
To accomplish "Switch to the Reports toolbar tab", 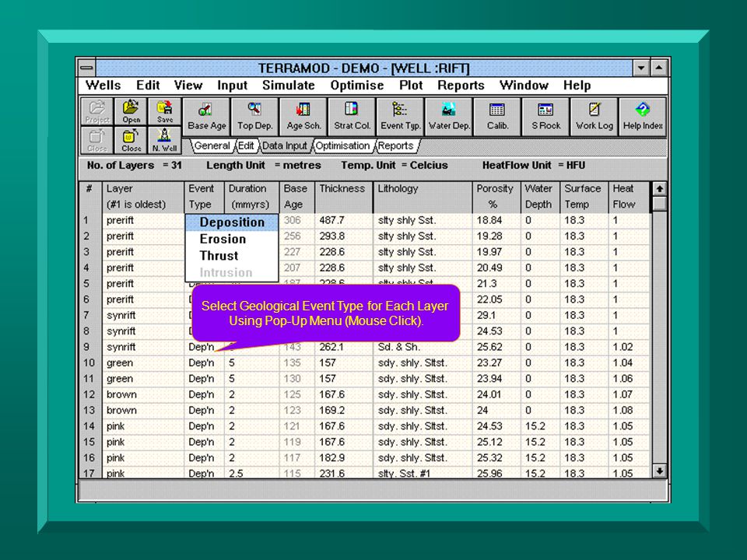I will point(395,145).
